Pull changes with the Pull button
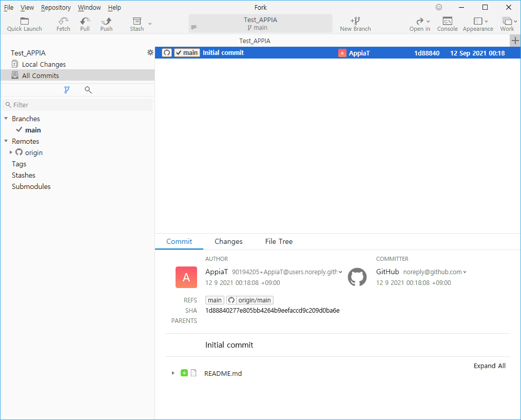The width and height of the screenshot is (521, 420). [85, 25]
